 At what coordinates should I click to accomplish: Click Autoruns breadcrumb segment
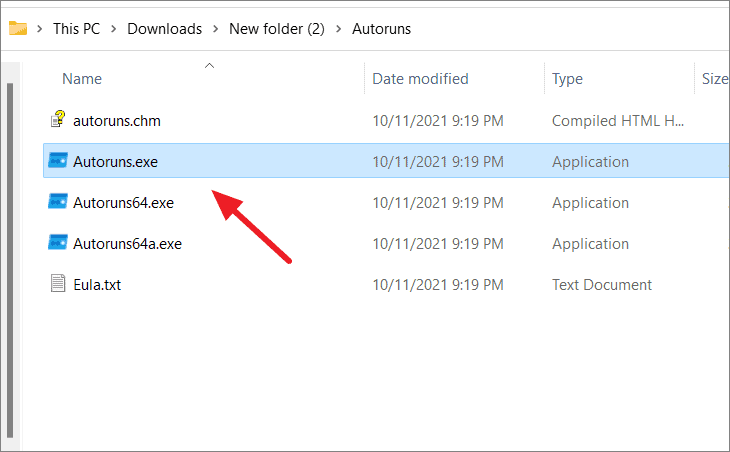click(381, 29)
